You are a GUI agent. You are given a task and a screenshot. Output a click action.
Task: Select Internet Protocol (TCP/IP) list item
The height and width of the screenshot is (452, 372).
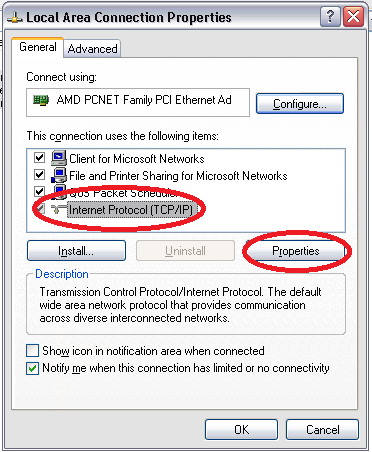coord(131,210)
